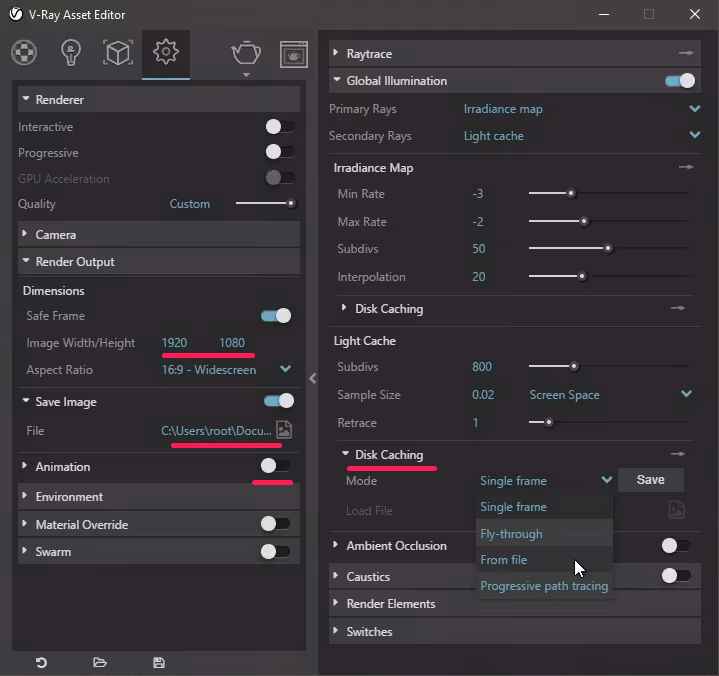
Task: Select Fly-through from the Mode list
Action: click(511, 534)
